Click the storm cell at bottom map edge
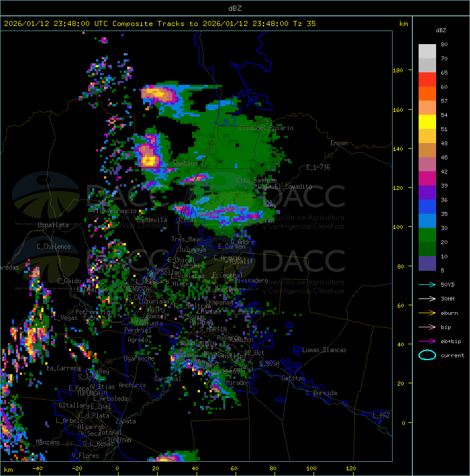The image size is (470, 476). (x=173, y=456)
